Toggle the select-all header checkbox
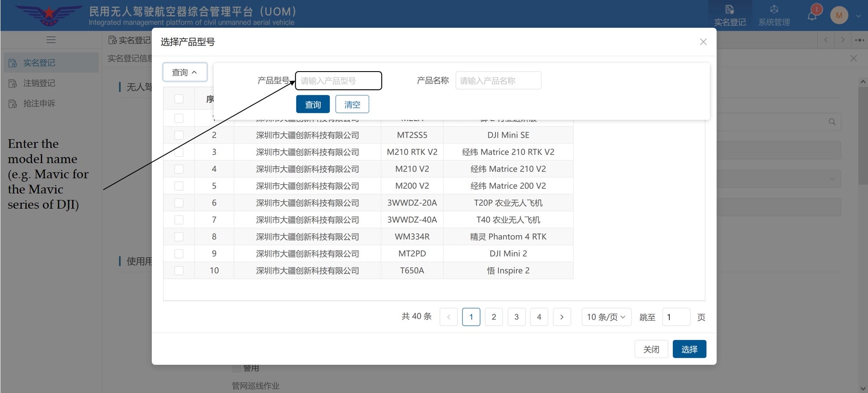868x393 pixels. 179,99
